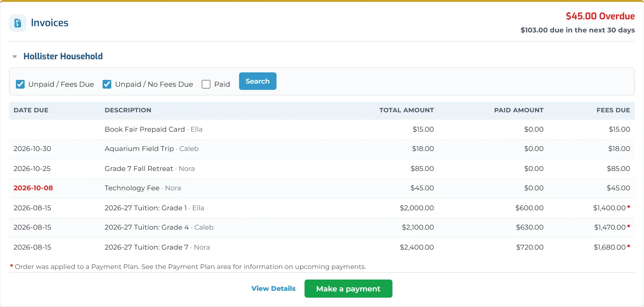
Task: Click the $2,400.00 total amount
Action: pyautogui.click(x=417, y=247)
